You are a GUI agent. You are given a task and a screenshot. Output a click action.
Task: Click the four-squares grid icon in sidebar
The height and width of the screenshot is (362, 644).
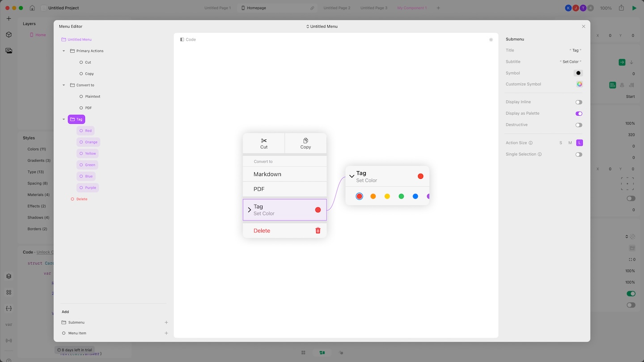coord(9,292)
